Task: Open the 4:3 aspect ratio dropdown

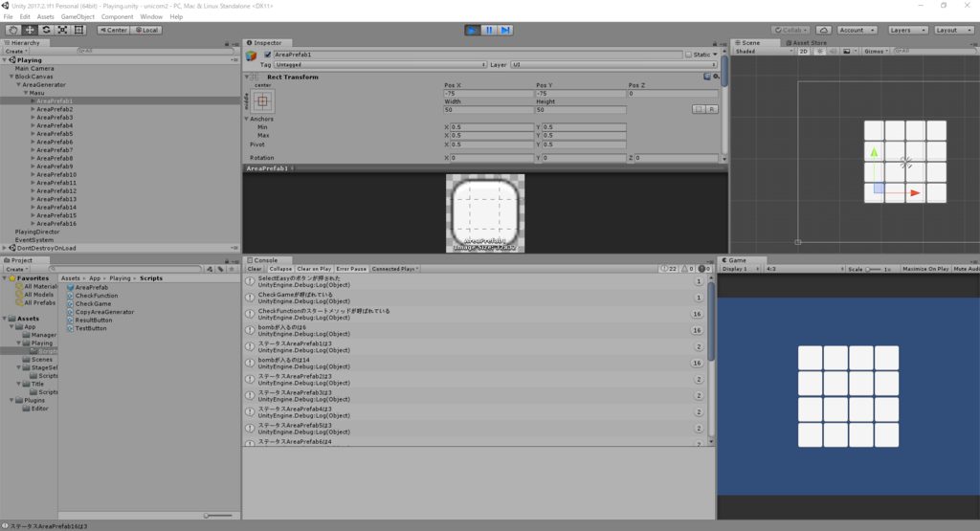Action: coord(804,269)
